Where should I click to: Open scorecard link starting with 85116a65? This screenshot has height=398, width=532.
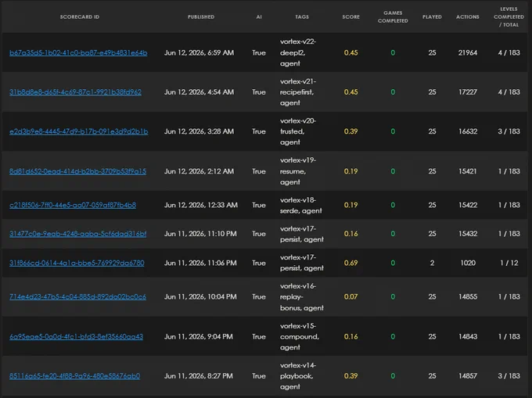tap(74, 375)
